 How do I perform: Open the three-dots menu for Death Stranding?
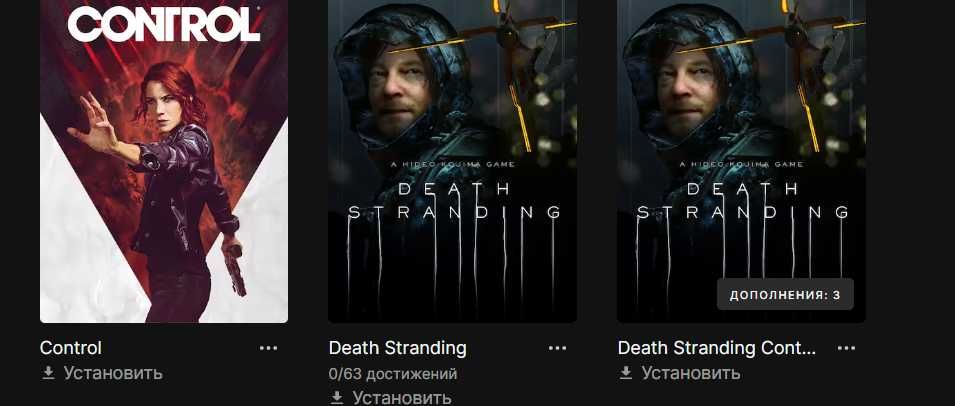(557, 348)
